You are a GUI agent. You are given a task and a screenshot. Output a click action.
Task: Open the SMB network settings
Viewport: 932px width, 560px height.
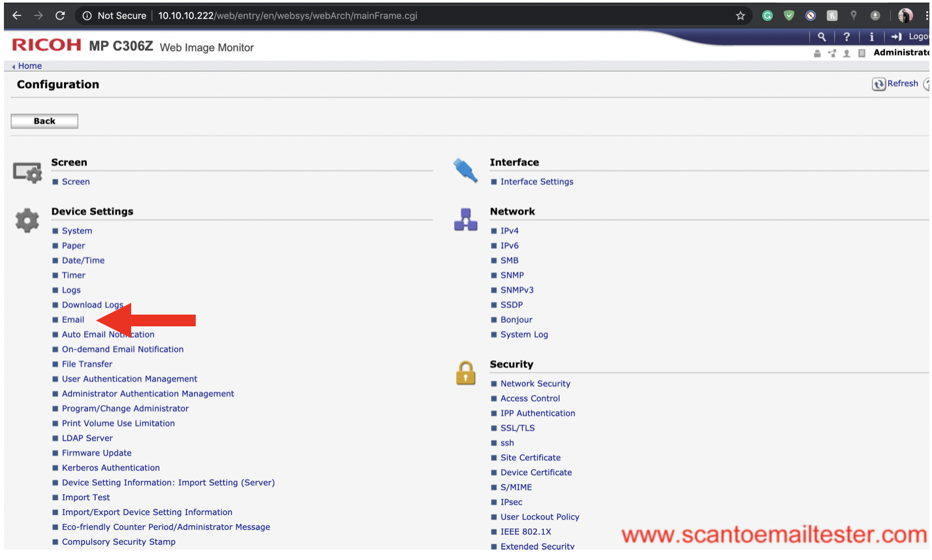click(x=509, y=260)
